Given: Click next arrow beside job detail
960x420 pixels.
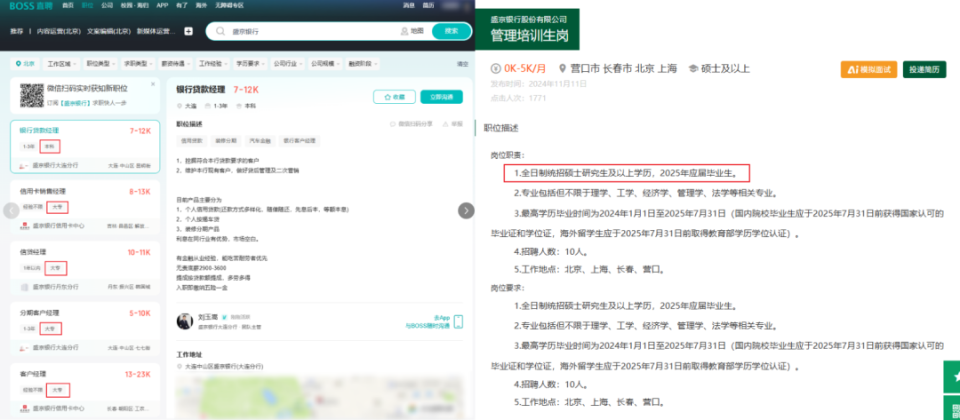Looking at the screenshot, I should [x=466, y=211].
